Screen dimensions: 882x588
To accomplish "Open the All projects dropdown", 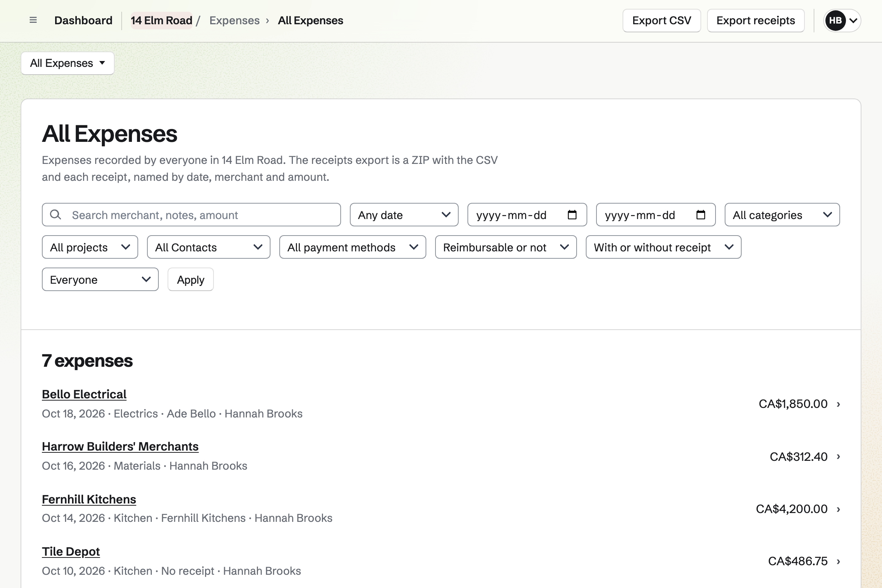I will coord(90,247).
